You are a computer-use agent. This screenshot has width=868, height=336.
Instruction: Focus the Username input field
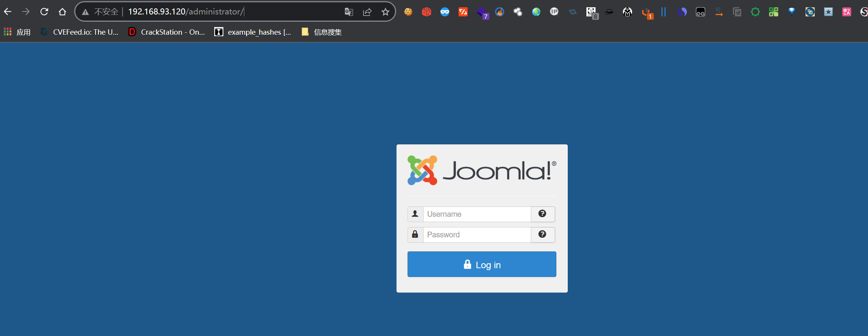click(477, 214)
